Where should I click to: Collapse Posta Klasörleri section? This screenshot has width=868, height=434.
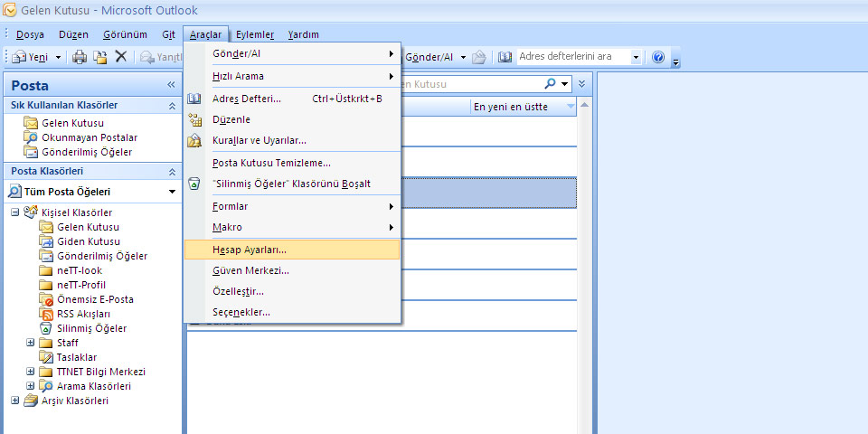[x=172, y=172]
